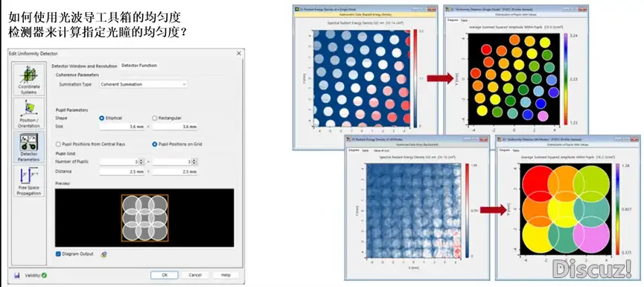Click color scale bar in Single Mode energy density window
Image resolution: width=644 pixels, height=287 pixels.
416,78
